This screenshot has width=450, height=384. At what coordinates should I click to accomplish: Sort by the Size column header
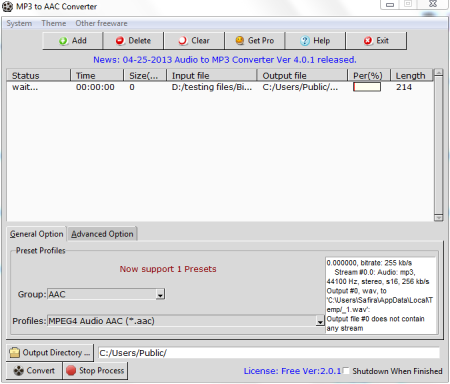click(145, 76)
